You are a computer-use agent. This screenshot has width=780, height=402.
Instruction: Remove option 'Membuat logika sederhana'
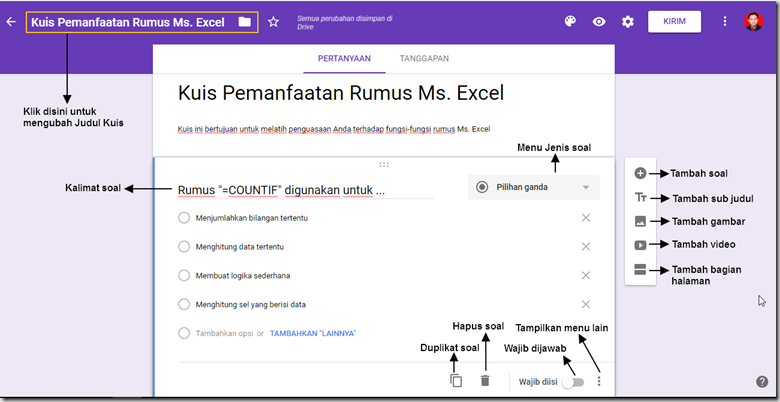585,276
